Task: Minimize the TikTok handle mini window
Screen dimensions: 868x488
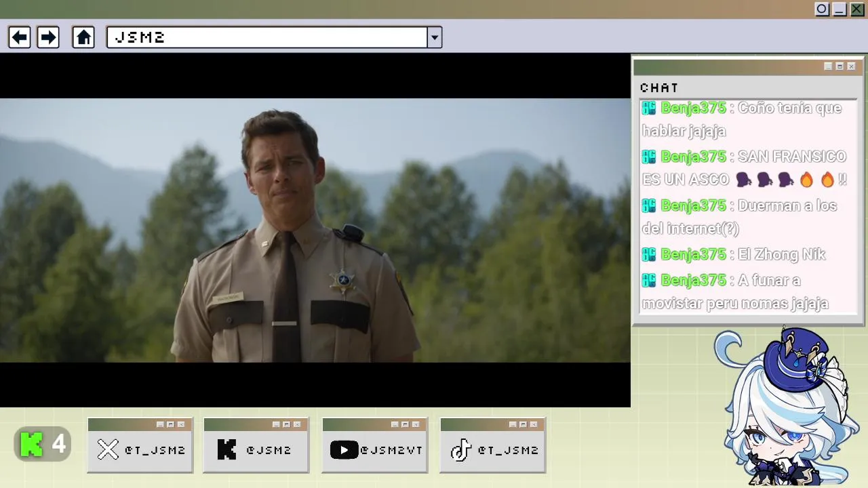Action: [513, 424]
